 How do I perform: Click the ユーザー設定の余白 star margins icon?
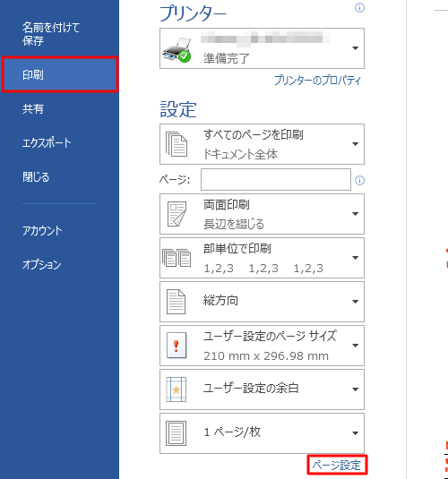177,389
